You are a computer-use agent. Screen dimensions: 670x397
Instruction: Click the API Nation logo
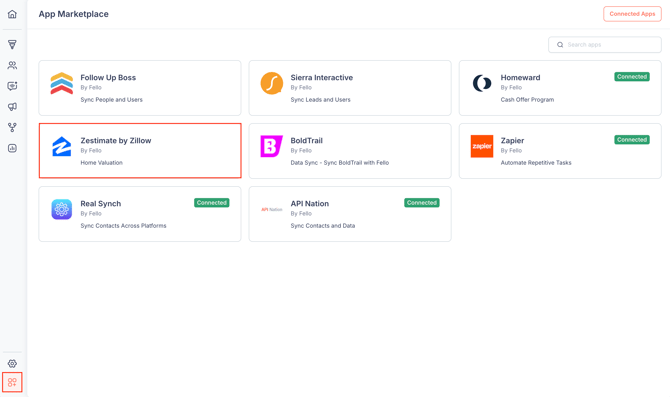click(272, 209)
